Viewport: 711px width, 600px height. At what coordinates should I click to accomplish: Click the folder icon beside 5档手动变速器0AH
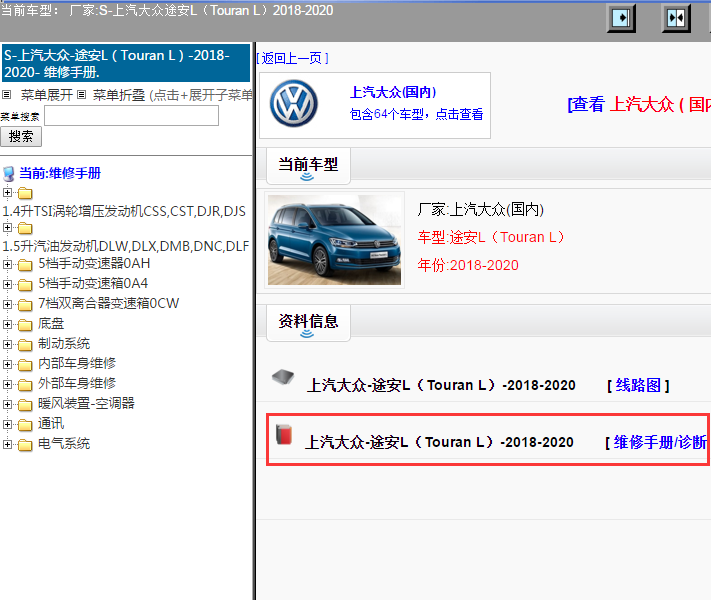pyautogui.click(x=25, y=264)
